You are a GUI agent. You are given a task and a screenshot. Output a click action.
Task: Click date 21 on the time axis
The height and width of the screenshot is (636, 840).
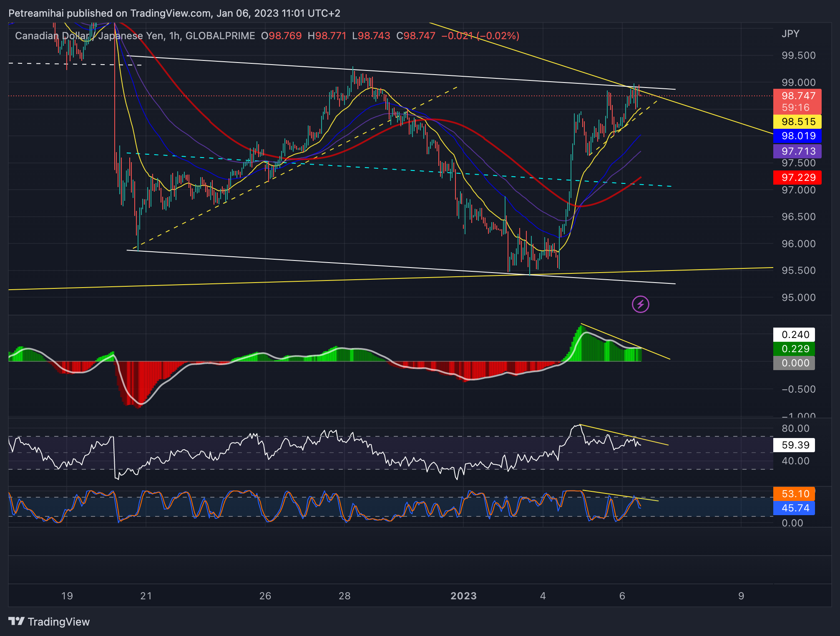pyautogui.click(x=146, y=596)
